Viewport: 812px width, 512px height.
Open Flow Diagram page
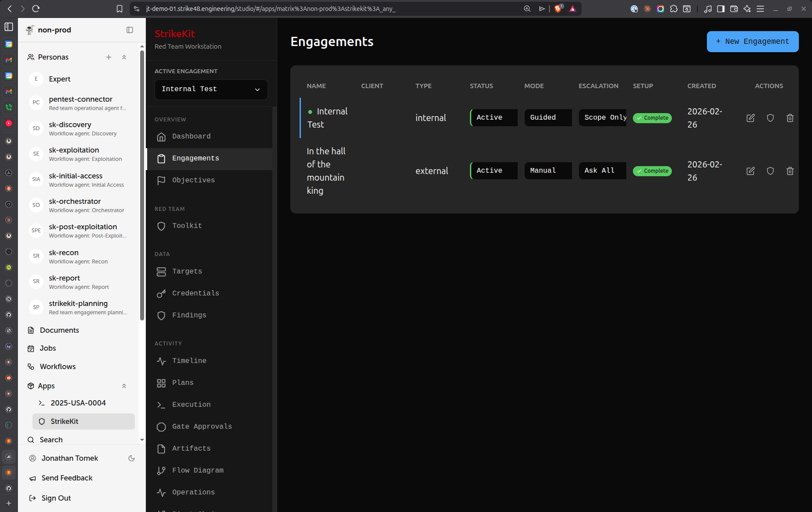tap(209, 470)
